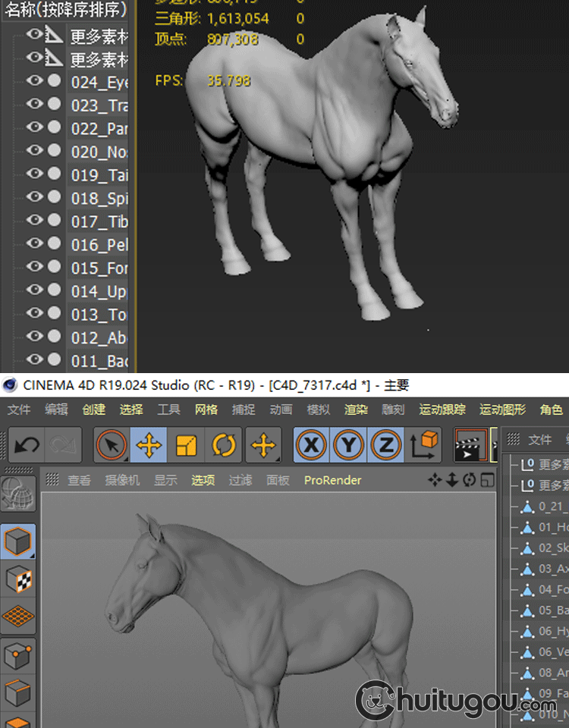
Task: Toggle the Y axis lock
Action: [x=347, y=445]
